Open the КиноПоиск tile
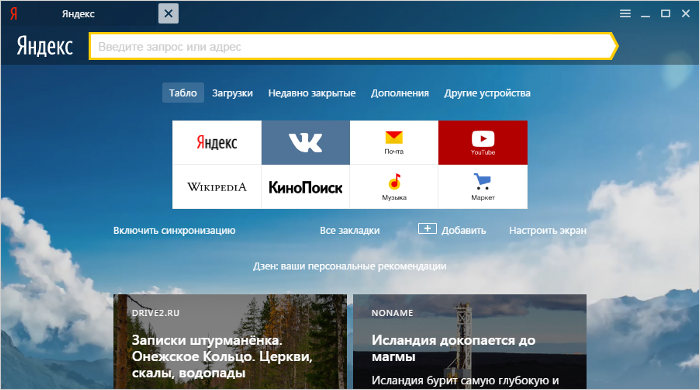This screenshot has height=390, width=700. 305,187
